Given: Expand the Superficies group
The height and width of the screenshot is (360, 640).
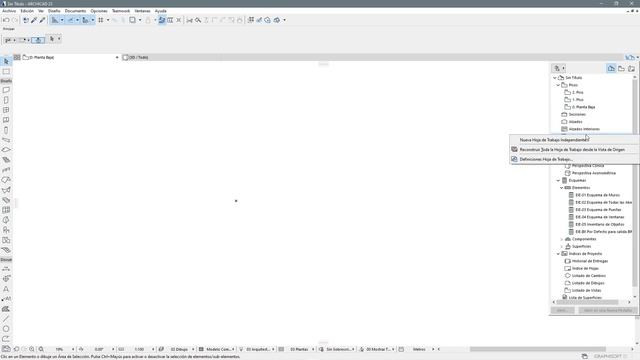Looking at the screenshot, I should pos(561,247).
